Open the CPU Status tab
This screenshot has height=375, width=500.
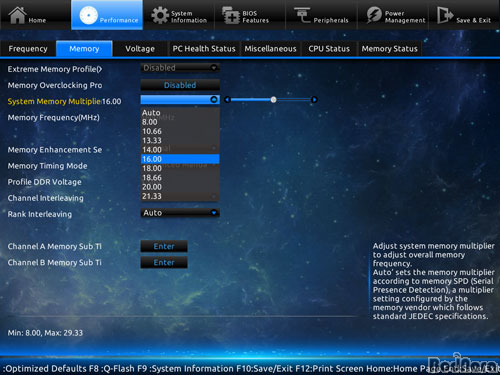[x=329, y=49]
